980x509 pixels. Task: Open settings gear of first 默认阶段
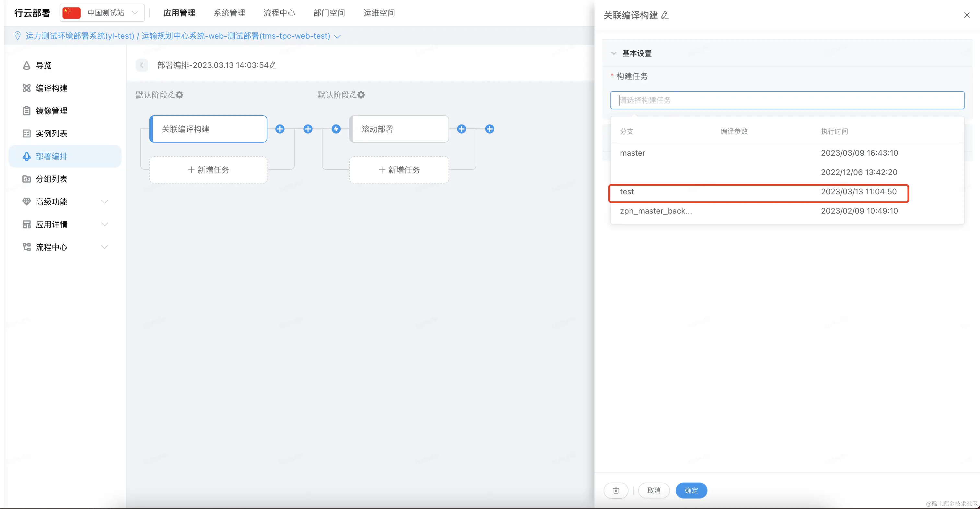180,95
